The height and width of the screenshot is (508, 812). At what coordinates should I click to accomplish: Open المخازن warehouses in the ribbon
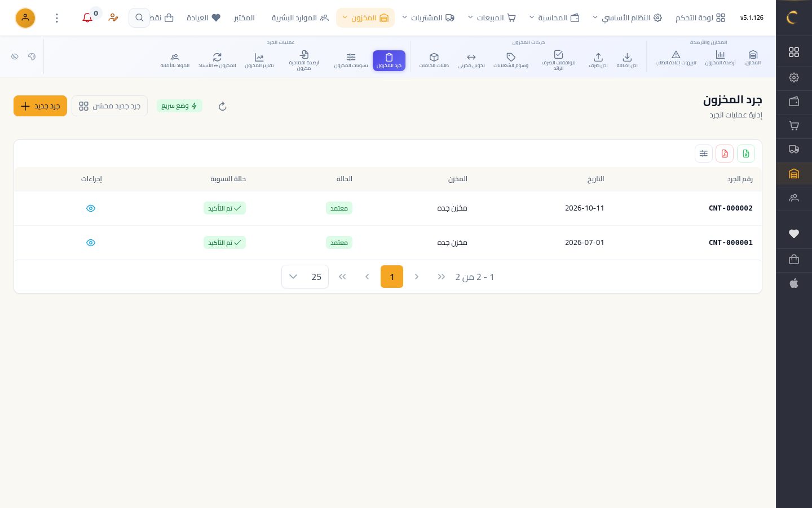(753, 58)
